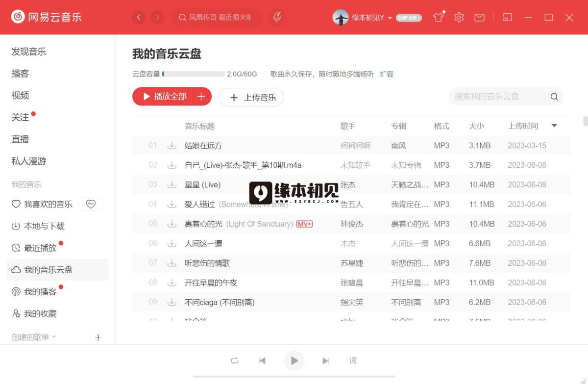
Task: Toggle the lyrics 词 button
Action: tap(353, 360)
